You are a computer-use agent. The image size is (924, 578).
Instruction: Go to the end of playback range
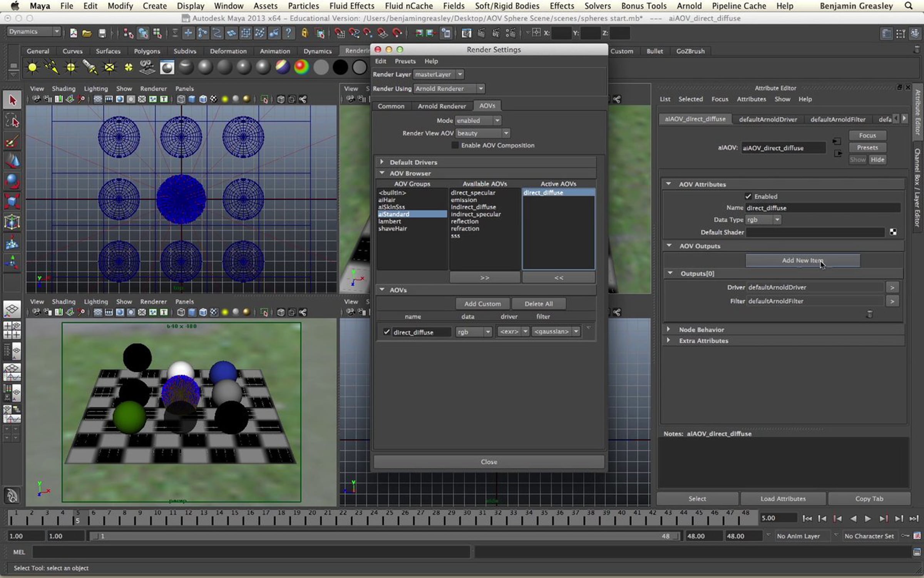point(914,519)
